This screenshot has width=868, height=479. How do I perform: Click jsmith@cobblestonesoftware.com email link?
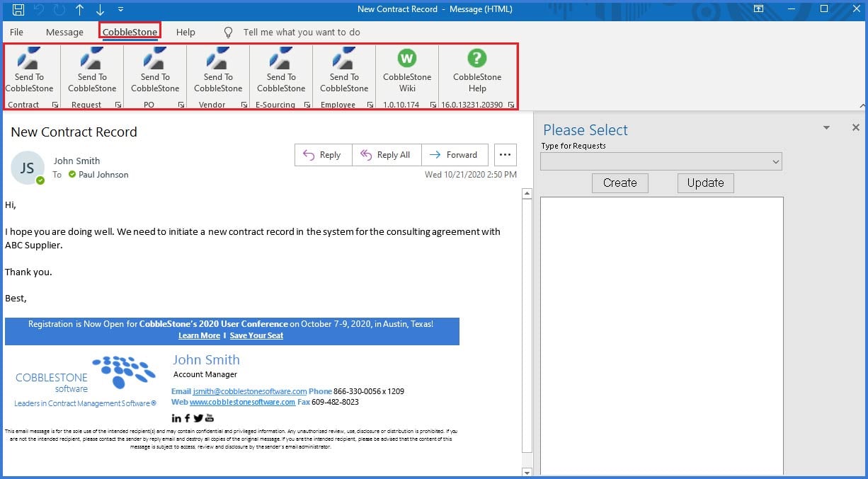250,391
